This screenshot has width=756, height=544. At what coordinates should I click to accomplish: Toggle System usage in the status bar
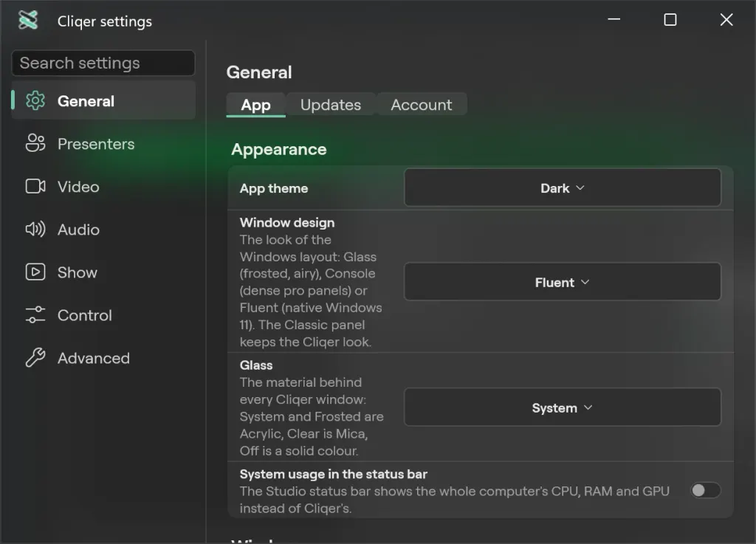[x=705, y=491]
